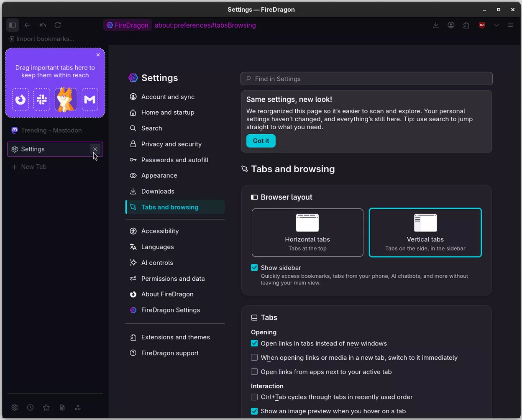Uncheck the Show sidebar checkbox
This screenshot has height=420, width=522.
pos(254,268)
